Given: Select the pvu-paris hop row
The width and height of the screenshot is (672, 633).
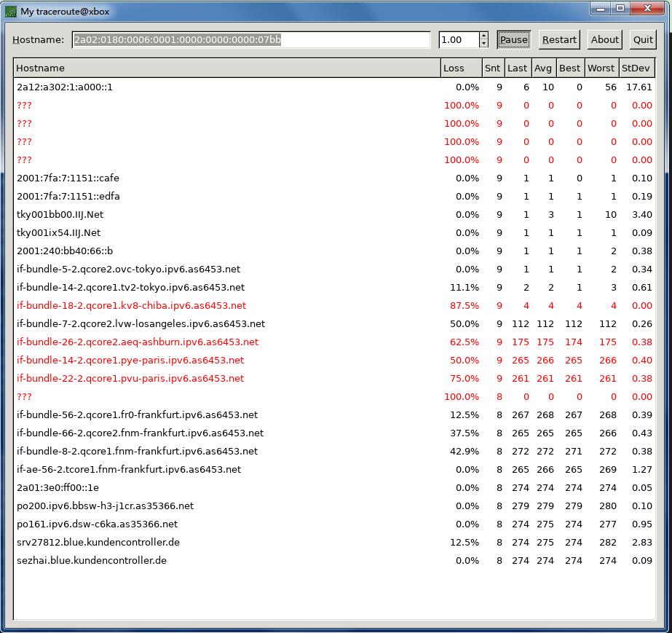Looking at the screenshot, I should pos(335,378).
